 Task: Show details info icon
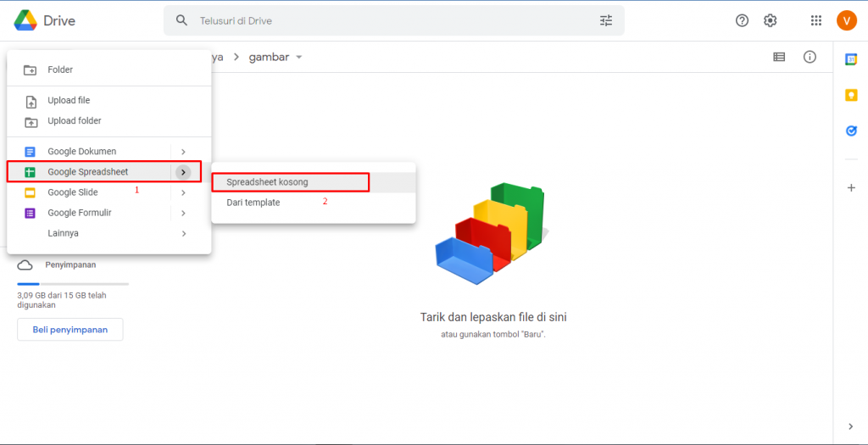(x=810, y=57)
